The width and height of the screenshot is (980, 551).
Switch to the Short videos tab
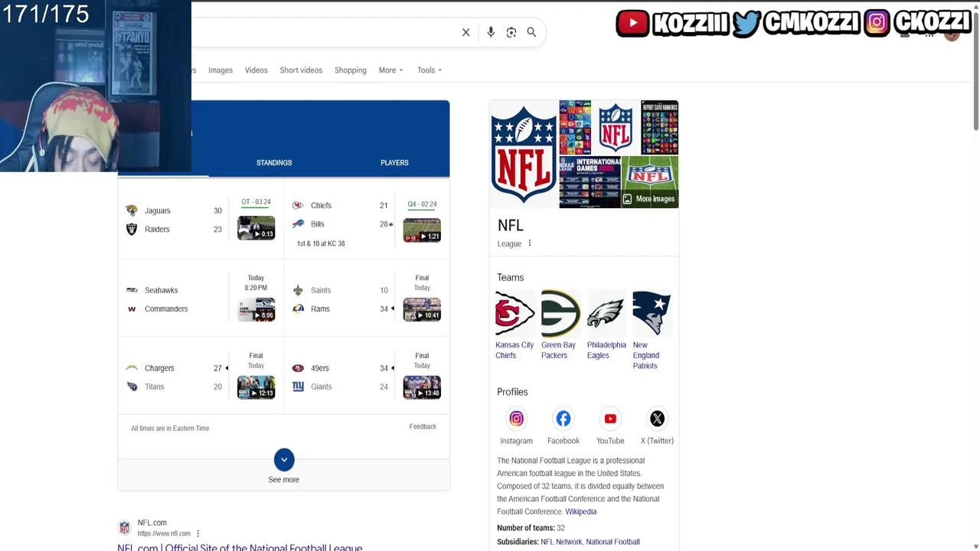tap(301, 70)
